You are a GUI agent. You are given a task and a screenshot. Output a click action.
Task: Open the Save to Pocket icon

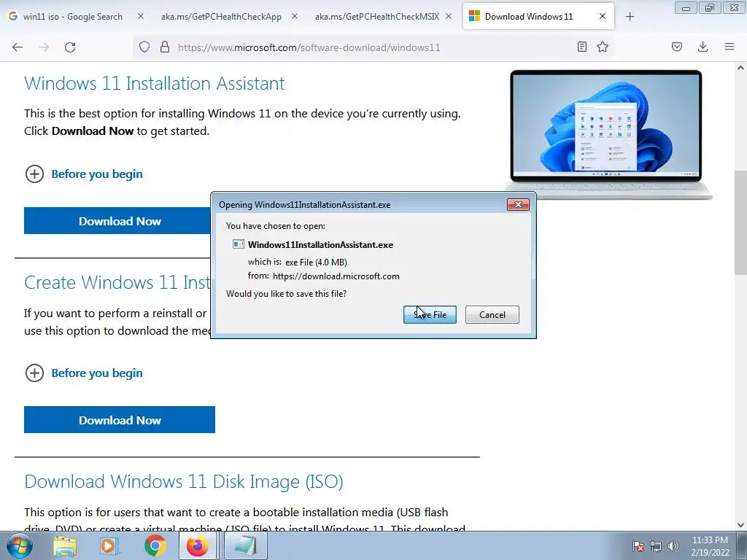click(x=677, y=47)
